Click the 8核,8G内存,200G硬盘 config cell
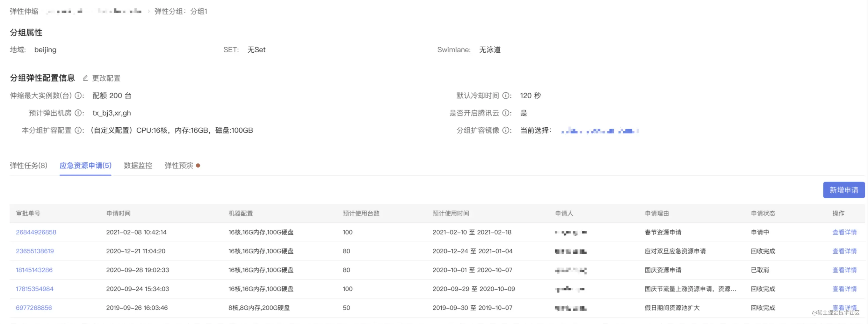The image size is (868, 324). coord(259,308)
